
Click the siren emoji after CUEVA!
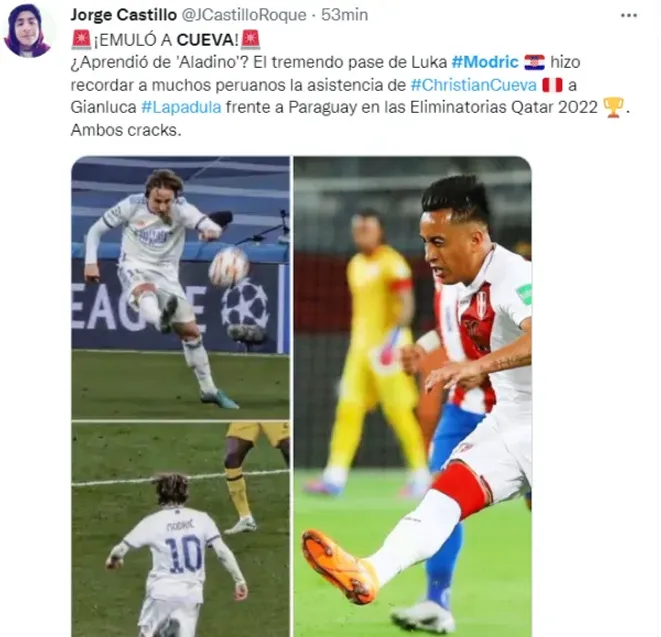click(x=250, y=40)
